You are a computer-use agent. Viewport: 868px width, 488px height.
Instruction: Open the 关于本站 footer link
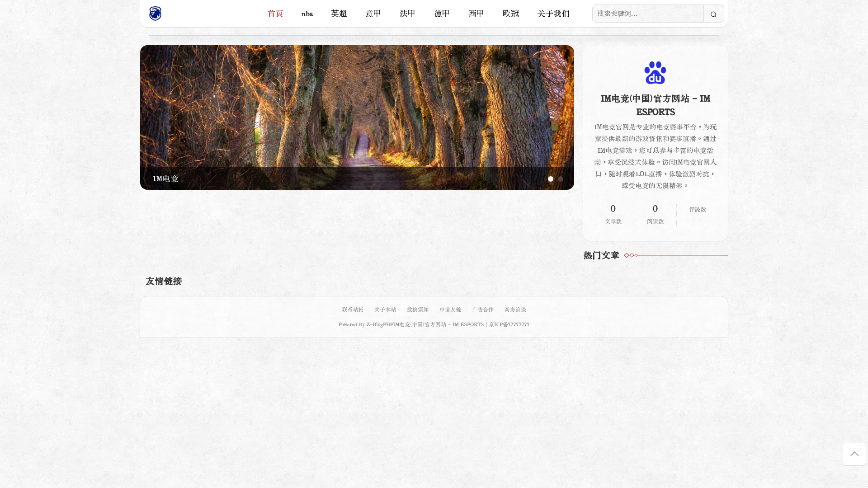[385, 310]
